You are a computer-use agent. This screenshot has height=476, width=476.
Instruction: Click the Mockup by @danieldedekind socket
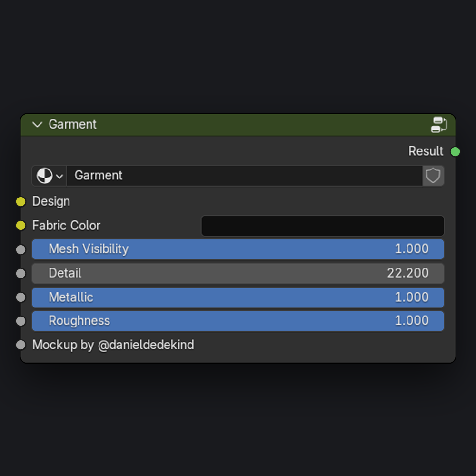point(20,345)
